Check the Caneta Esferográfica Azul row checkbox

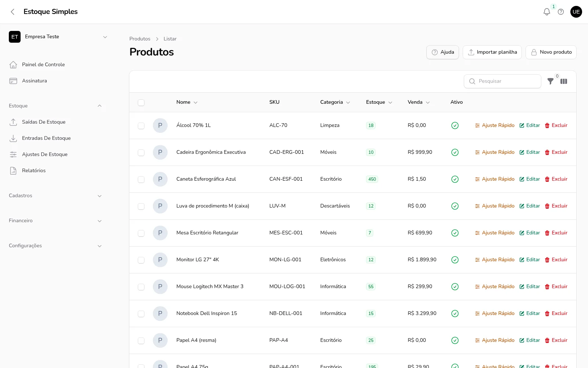coord(141,180)
